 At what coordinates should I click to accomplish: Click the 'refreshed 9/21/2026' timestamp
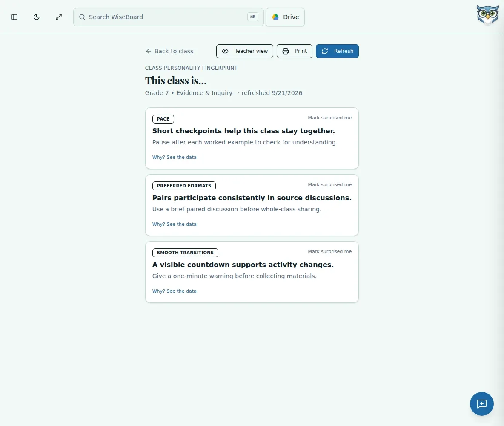pyautogui.click(x=272, y=93)
